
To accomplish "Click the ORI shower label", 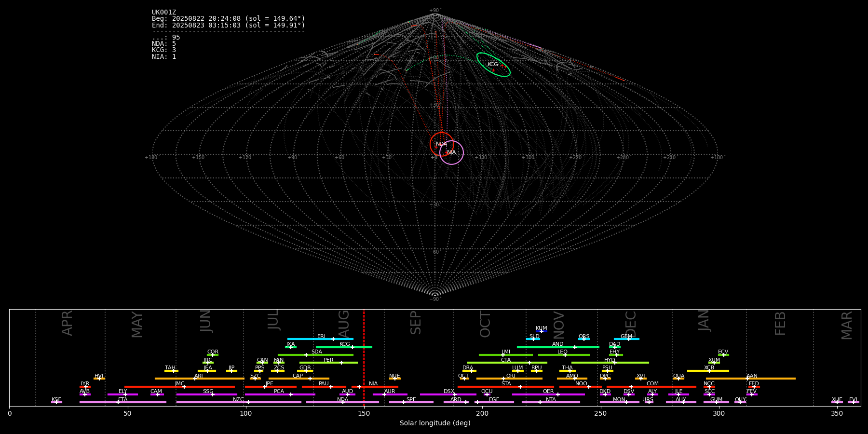I will (511, 376).
